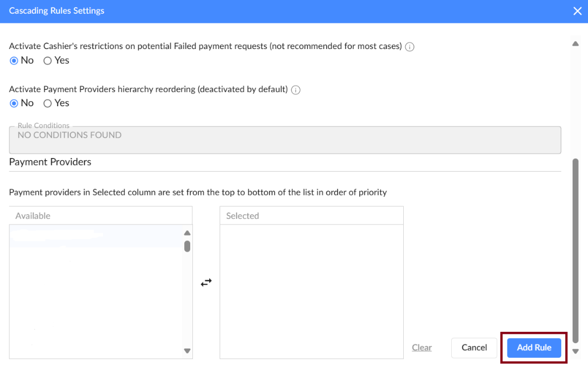Click the dialog's main scroll-up arrow
Screen dimensions: 588x365
[575, 44]
